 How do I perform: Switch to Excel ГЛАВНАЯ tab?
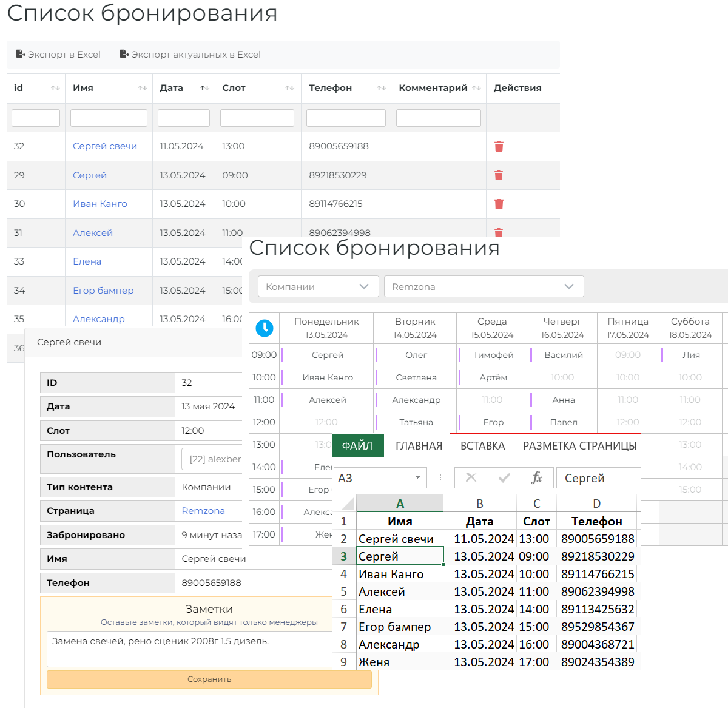click(419, 446)
